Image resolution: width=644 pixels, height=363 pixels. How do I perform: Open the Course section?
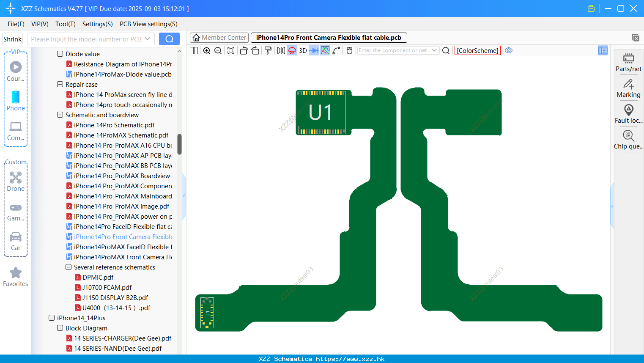pyautogui.click(x=16, y=71)
